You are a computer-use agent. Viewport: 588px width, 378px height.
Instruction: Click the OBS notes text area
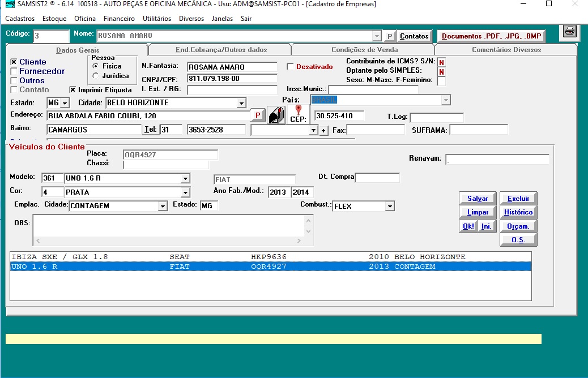[x=169, y=226]
